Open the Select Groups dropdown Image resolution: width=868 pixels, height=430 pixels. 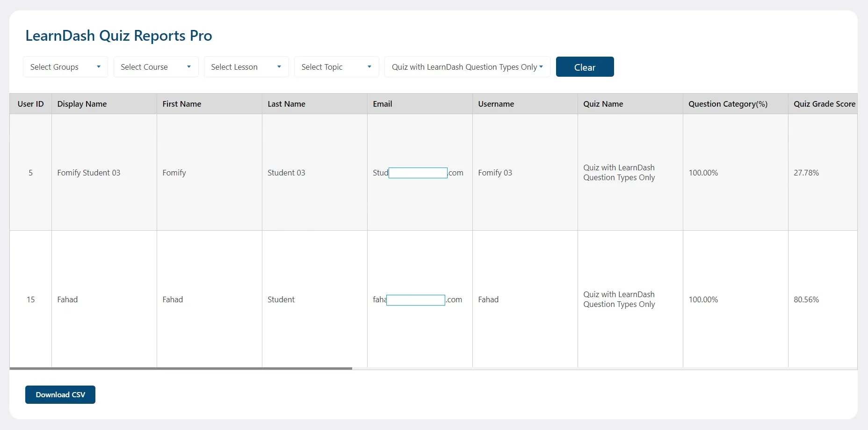coord(65,66)
